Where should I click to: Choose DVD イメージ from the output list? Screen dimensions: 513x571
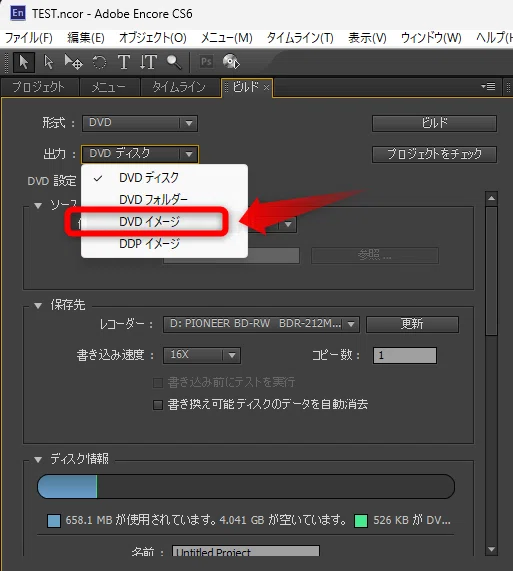[165, 221]
